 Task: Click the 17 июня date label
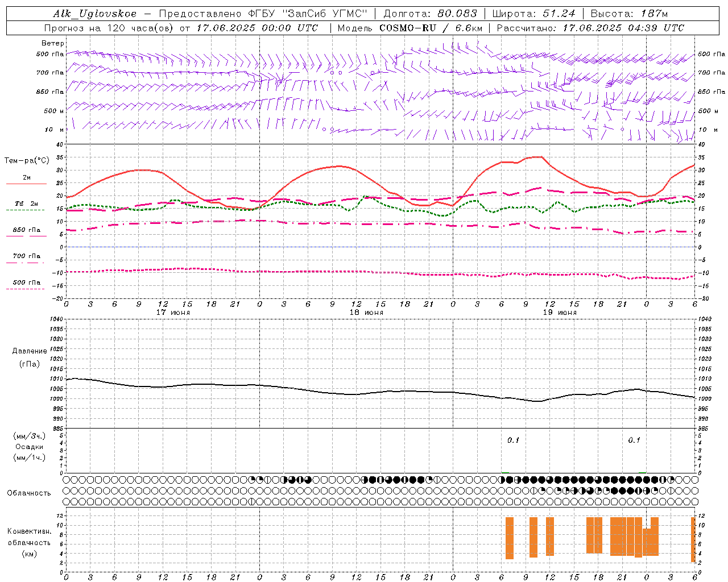click(x=173, y=313)
